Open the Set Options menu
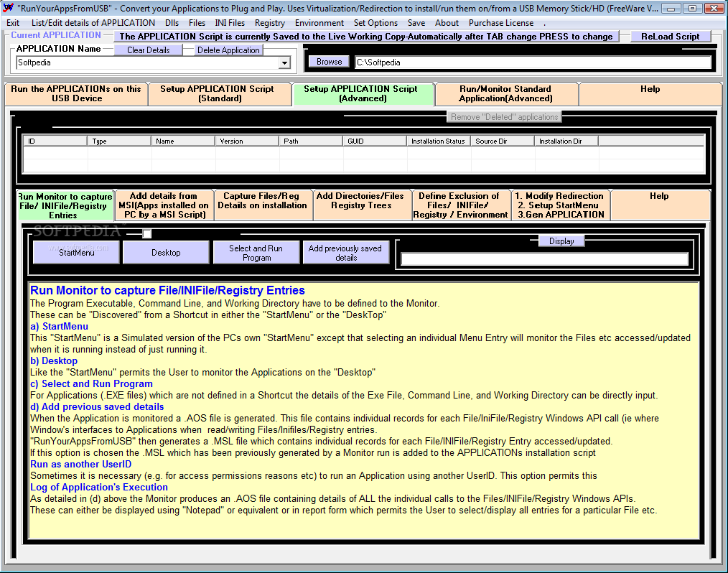 coord(375,23)
